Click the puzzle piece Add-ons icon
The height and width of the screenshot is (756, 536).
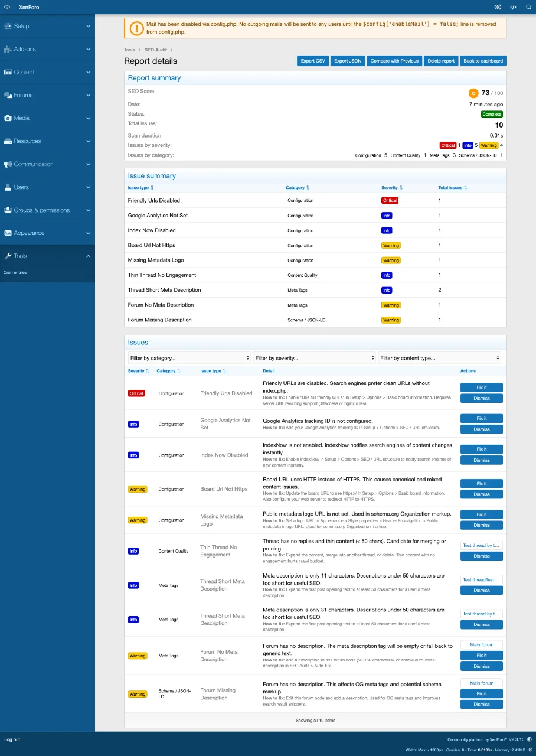[x=8, y=49]
